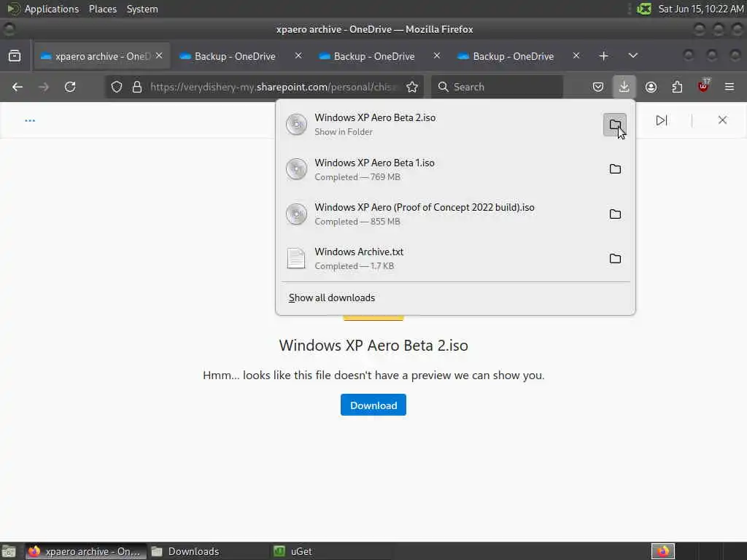
Task: Click the clock showing Sat Jun 15
Action: [701, 9]
